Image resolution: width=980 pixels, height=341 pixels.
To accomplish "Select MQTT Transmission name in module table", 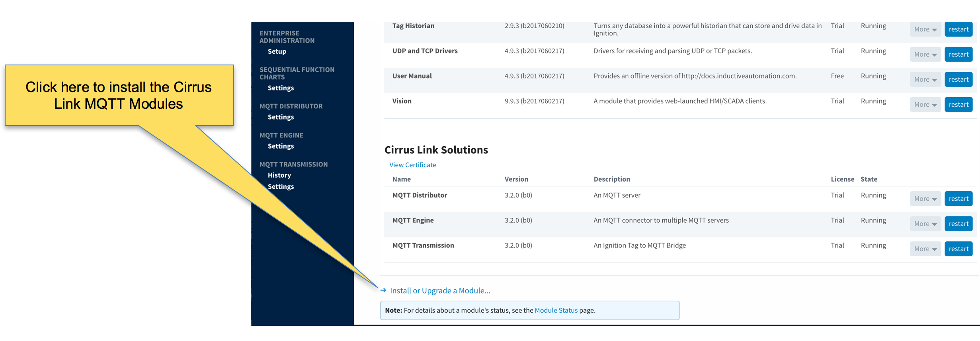I will (423, 245).
